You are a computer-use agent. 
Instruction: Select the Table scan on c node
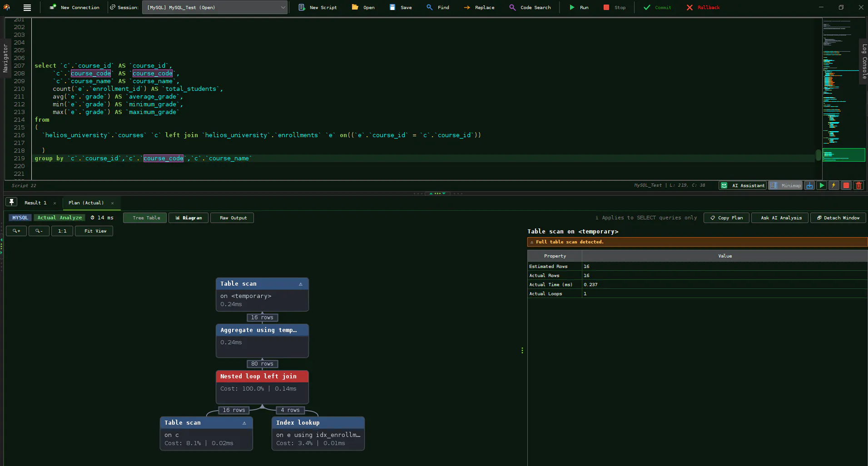[206, 433]
